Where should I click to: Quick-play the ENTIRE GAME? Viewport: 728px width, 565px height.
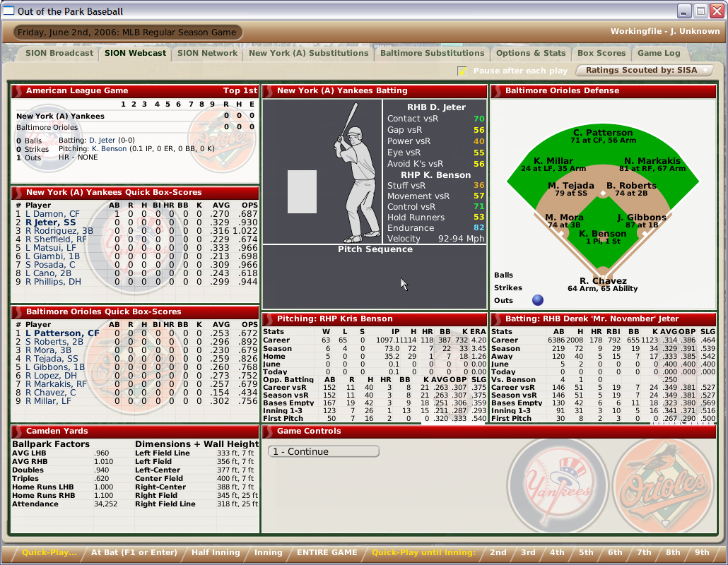point(327,552)
